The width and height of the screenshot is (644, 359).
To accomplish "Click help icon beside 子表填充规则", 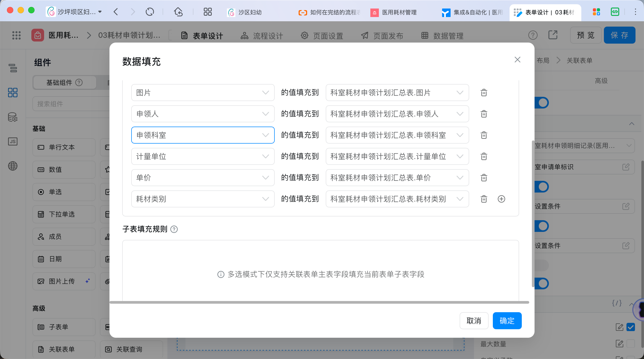I will (x=174, y=229).
